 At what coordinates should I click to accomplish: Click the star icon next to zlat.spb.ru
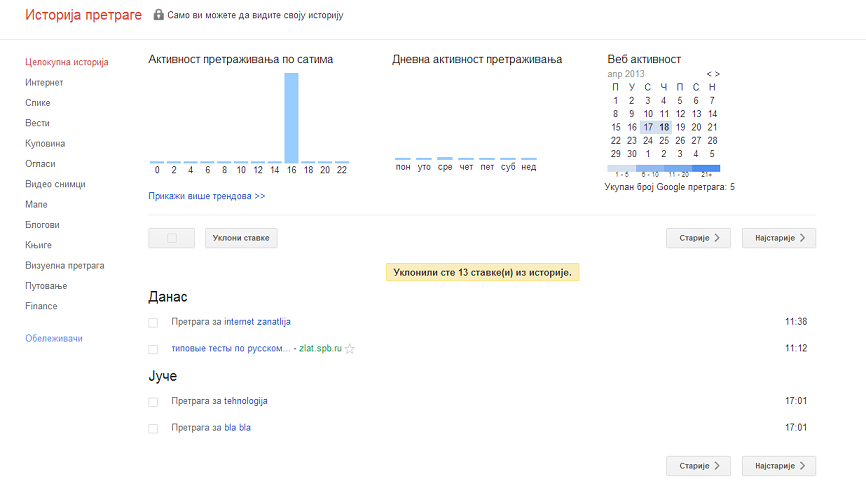[x=350, y=348]
